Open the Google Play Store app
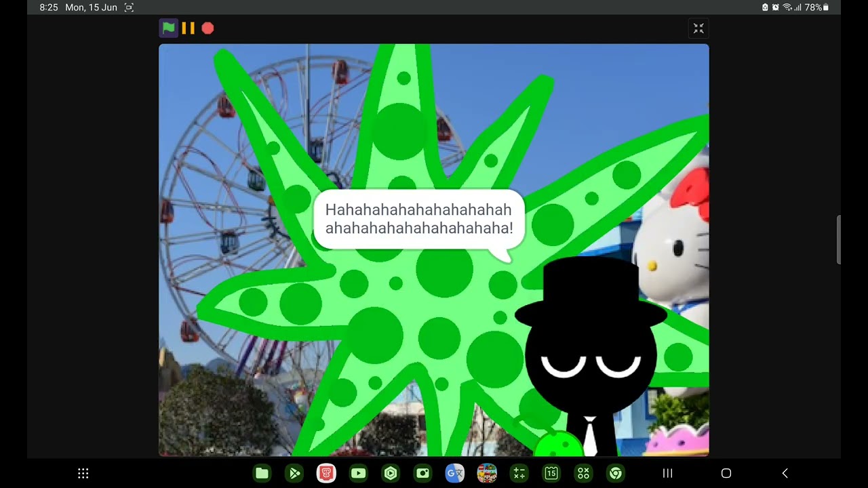The width and height of the screenshot is (868, 488). (294, 473)
